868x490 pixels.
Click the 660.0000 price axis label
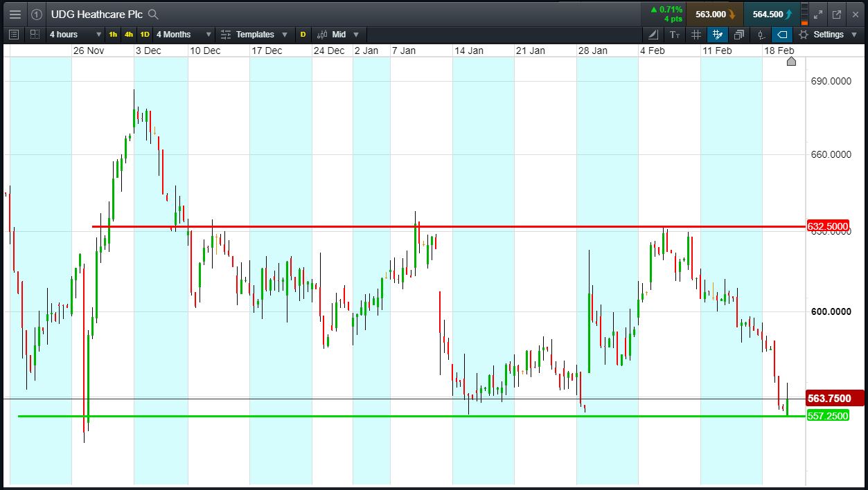tap(831, 154)
